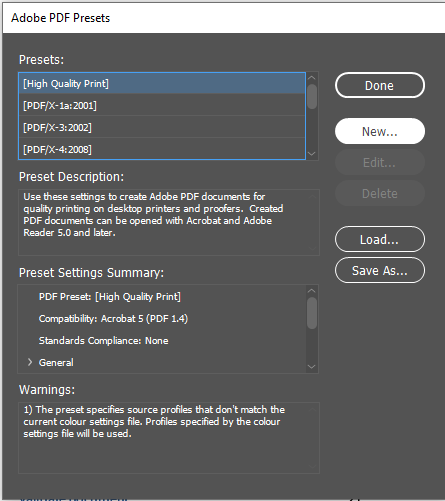The height and width of the screenshot is (501, 445).
Task: Click the Compatibility: Acrobat 5 summary line
Action: 113,319
